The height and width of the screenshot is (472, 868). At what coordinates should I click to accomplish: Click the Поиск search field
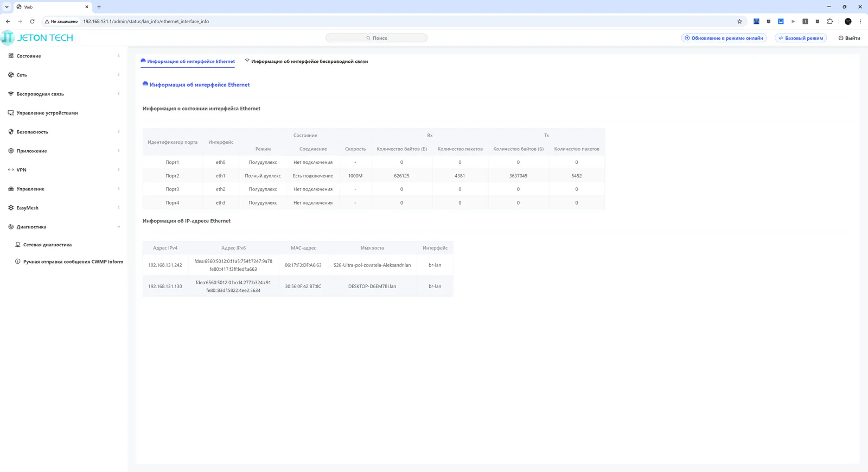tap(376, 38)
